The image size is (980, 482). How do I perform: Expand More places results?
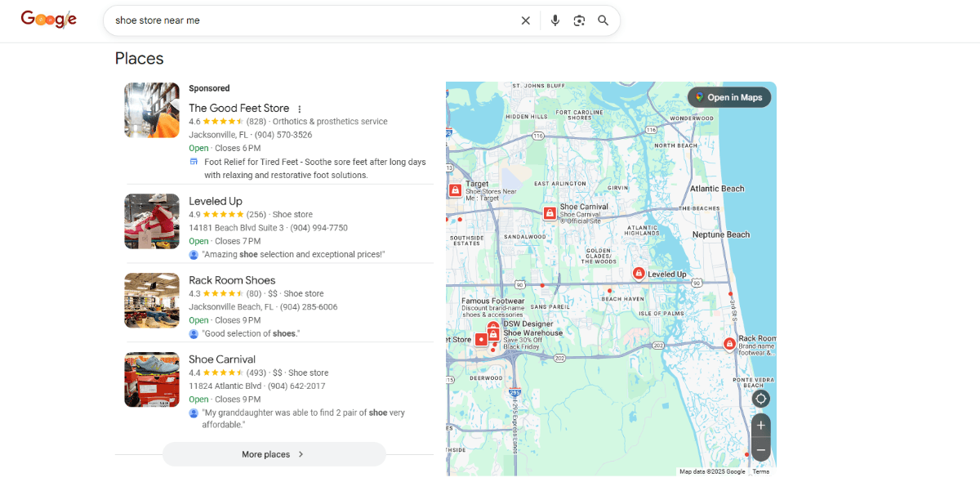point(274,454)
